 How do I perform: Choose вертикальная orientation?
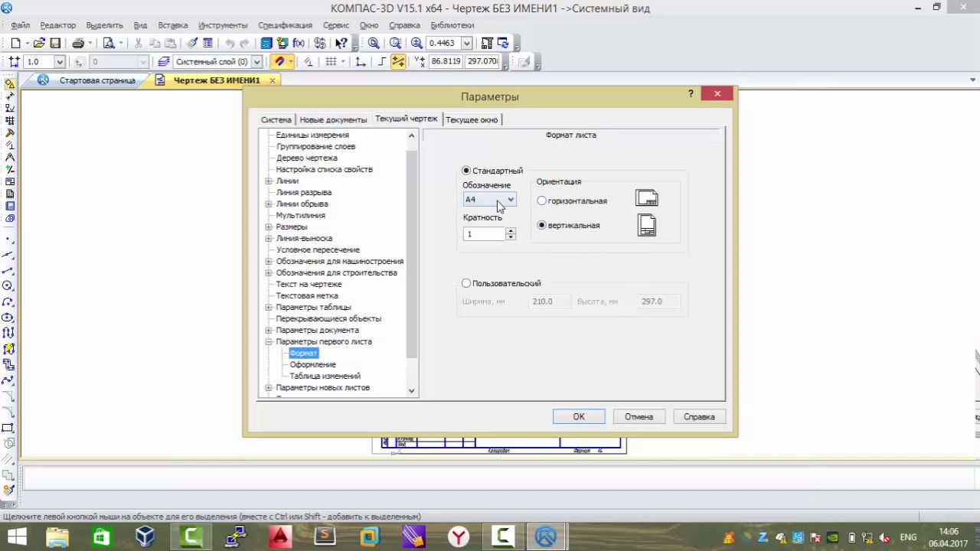[x=542, y=226]
